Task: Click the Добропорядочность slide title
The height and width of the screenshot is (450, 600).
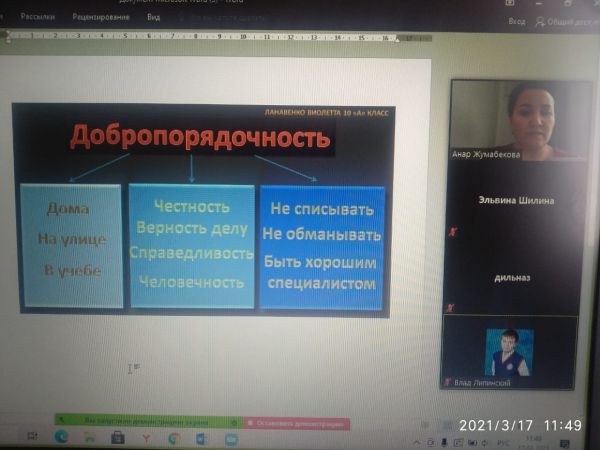Action: pos(198,138)
